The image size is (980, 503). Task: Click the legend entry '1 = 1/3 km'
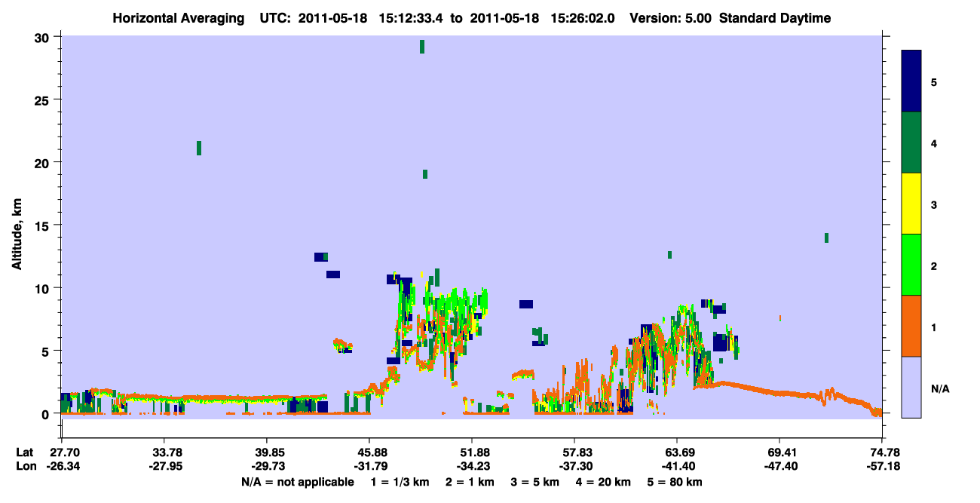pos(401,482)
